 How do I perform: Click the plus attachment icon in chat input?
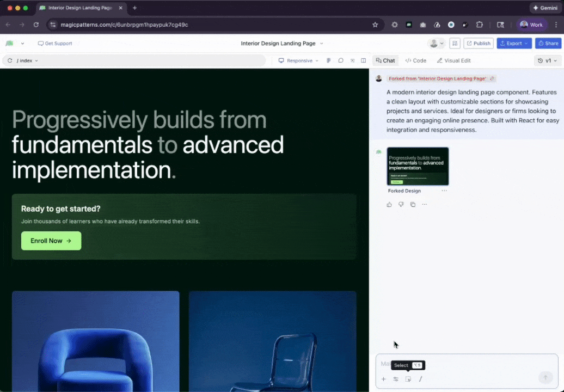383,379
